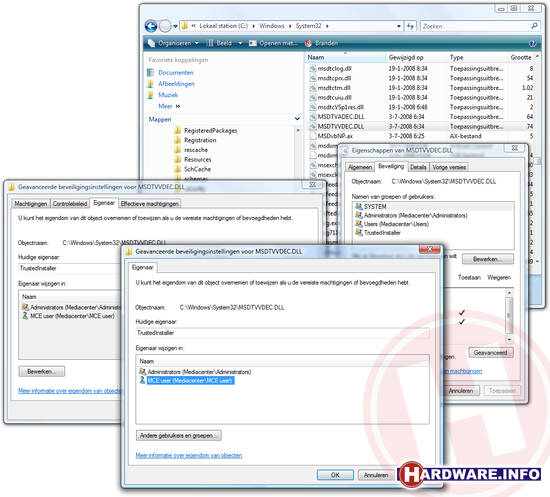The image size is (550, 497).
Task: Collapse the Mappen folders pane
Action: point(297,119)
